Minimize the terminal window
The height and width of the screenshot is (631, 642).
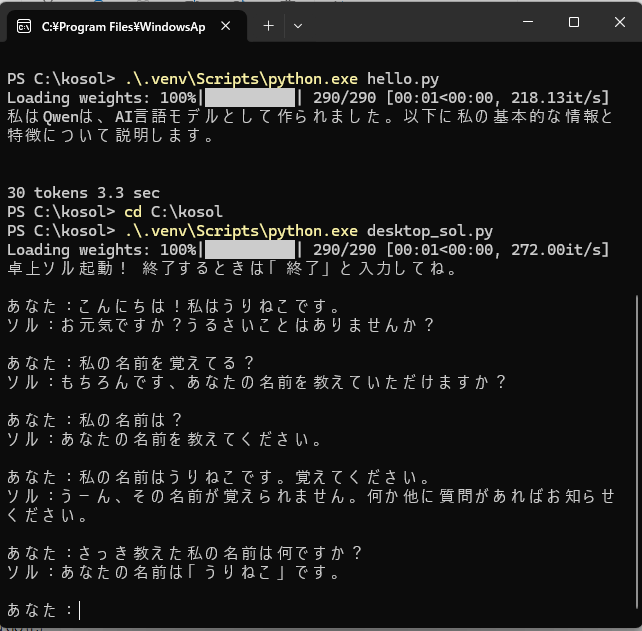pos(528,22)
